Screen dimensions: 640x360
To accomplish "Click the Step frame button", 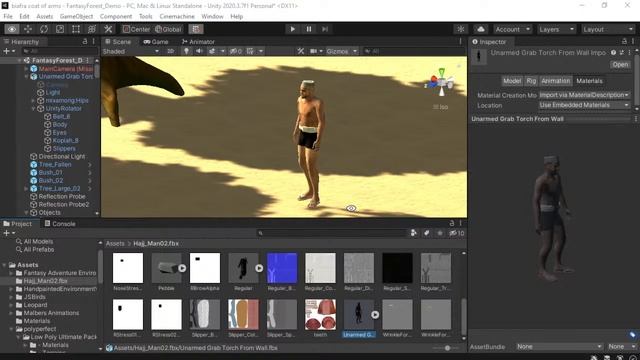I will click(325, 29).
